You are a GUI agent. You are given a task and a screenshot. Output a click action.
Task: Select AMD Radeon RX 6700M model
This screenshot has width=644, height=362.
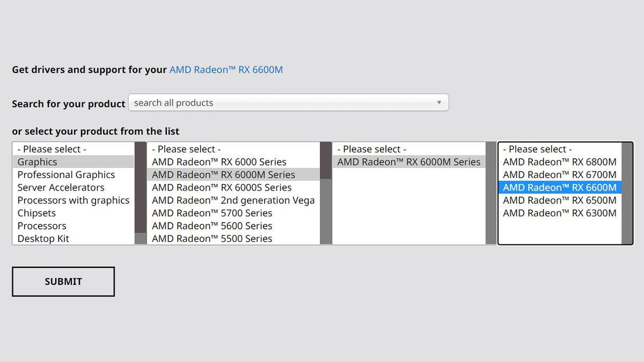[x=559, y=175]
